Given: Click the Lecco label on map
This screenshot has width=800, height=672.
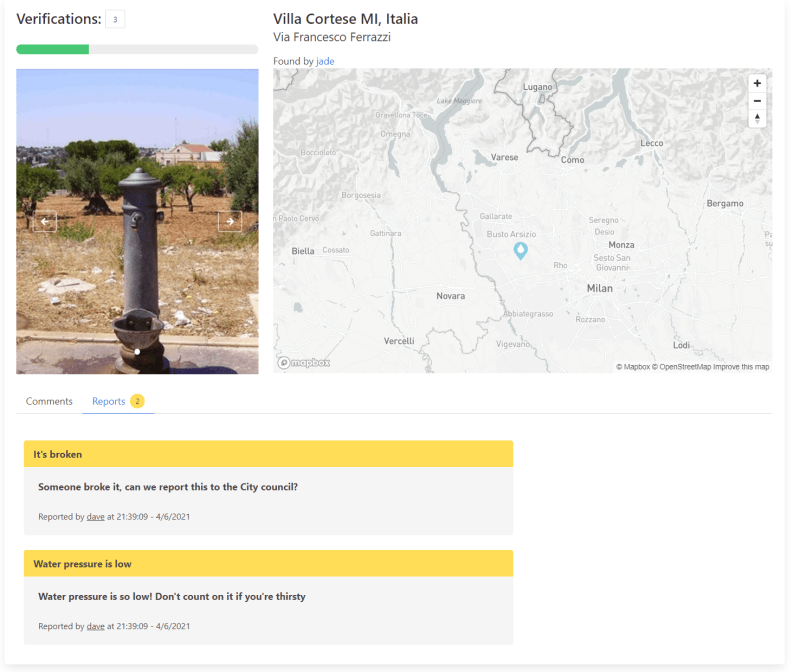Looking at the screenshot, I should tap(652, 143).
